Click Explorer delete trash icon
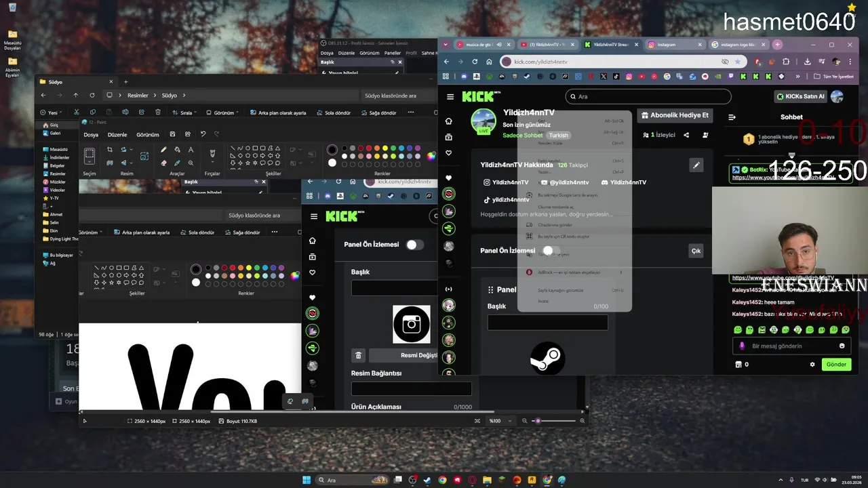The height and width of the screenshot is (488, 868). click(x=158, y=113)
